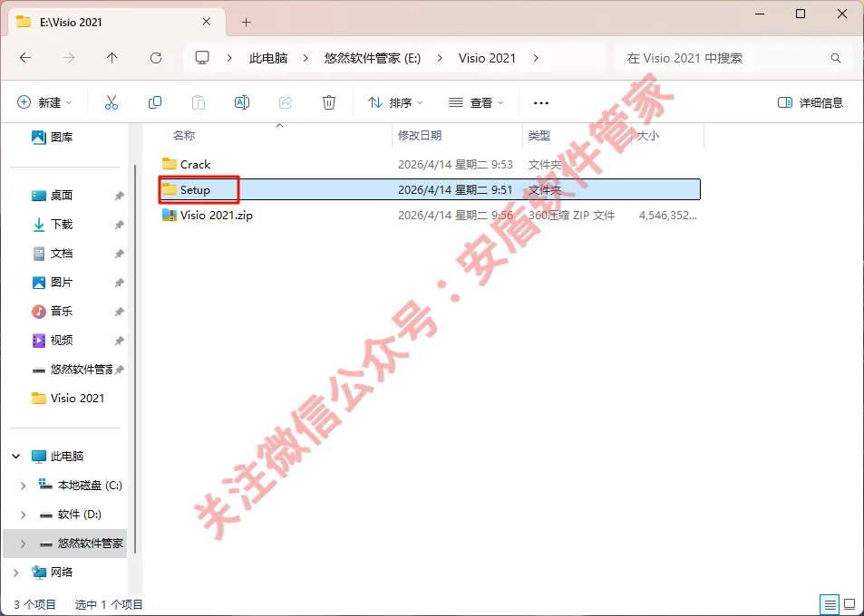Unpin 下载 via its pin icon
The height and width of the screenshot is (616, 864).
click(x=119, y=225)
